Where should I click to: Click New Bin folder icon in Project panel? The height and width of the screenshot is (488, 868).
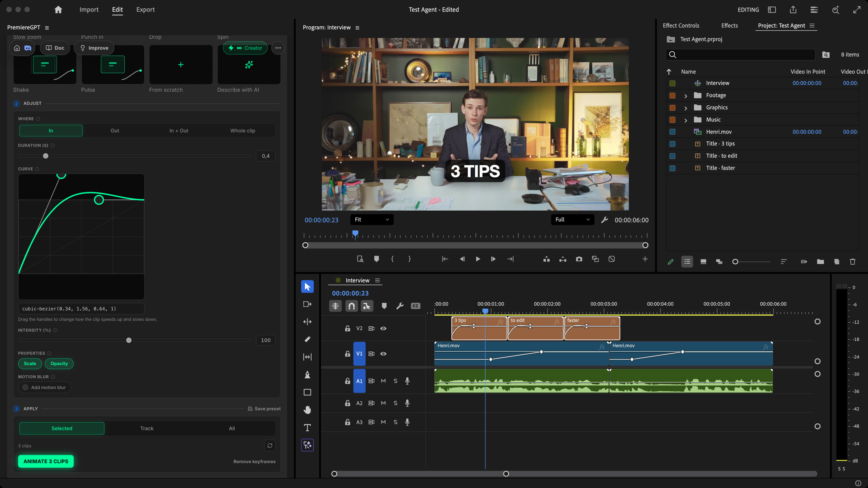(x=820, y=262)
